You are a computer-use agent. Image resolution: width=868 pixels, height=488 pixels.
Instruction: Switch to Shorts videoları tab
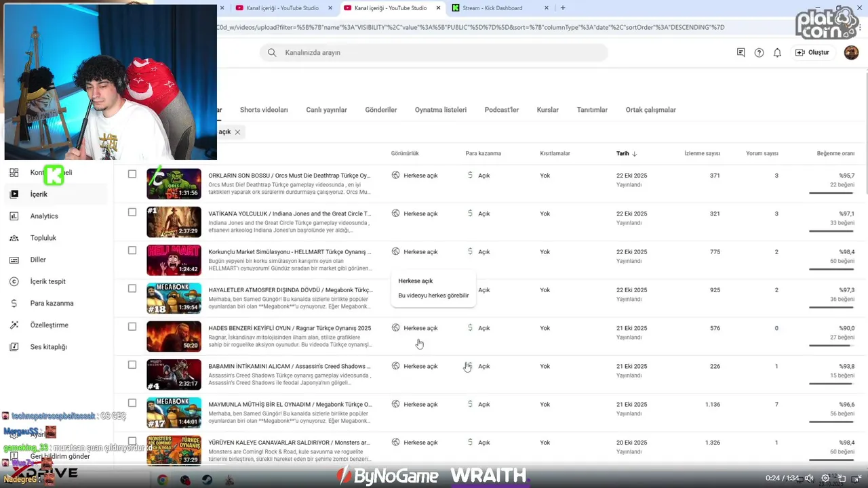264,110
